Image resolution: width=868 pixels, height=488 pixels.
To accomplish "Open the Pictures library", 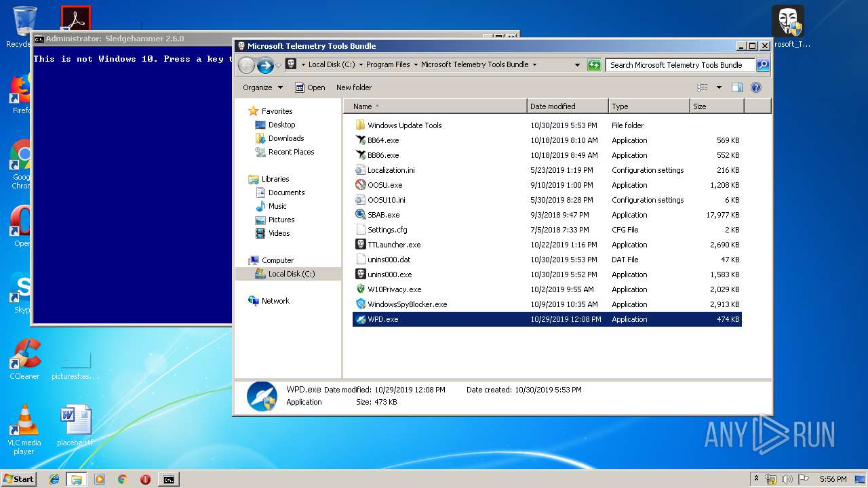I will tap(281, 220).
